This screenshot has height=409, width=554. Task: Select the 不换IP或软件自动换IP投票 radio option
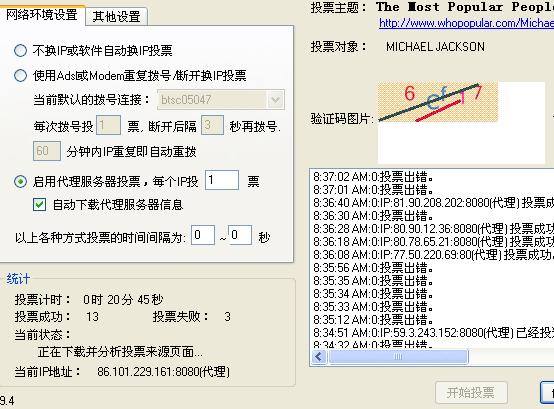click(x=20, y=51)
